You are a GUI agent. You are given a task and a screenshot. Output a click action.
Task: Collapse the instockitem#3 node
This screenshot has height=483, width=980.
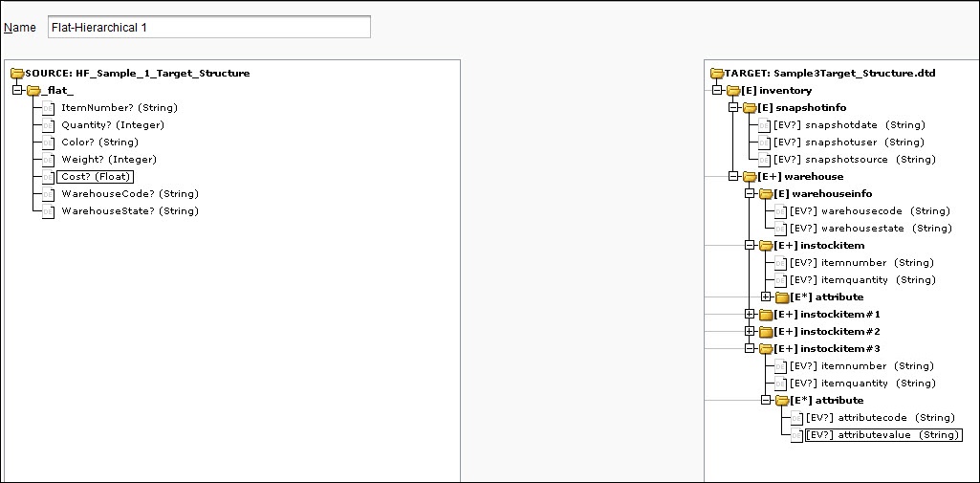pyautogui.click(x=750, y=349)
